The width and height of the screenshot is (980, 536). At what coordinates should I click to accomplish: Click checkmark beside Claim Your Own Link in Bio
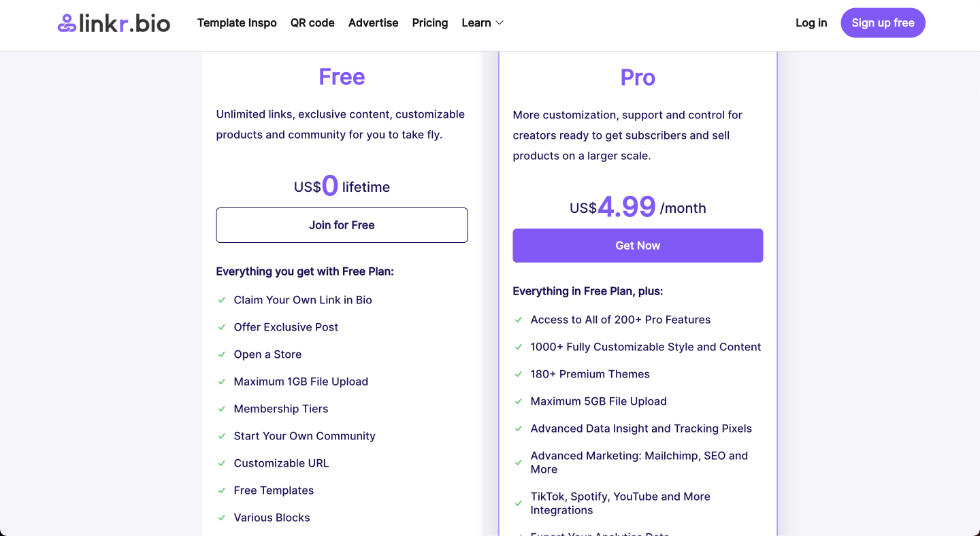[x=222, y=300]
